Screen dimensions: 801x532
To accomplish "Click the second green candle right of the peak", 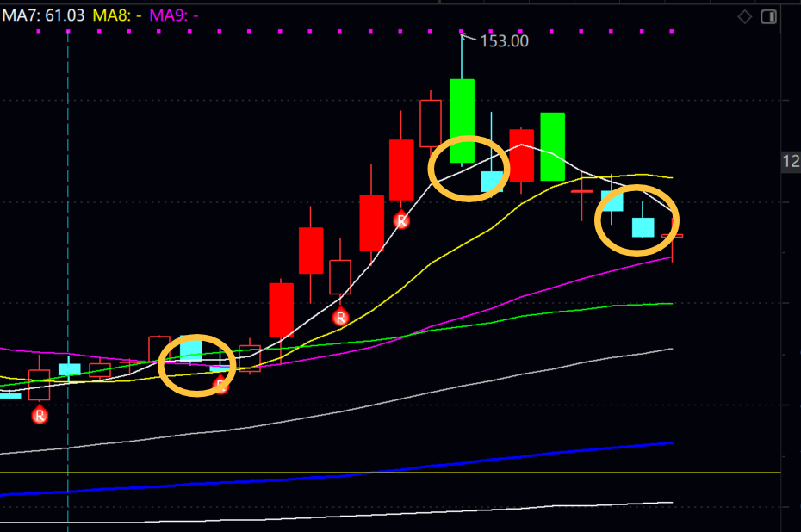I will click(552, 146).
